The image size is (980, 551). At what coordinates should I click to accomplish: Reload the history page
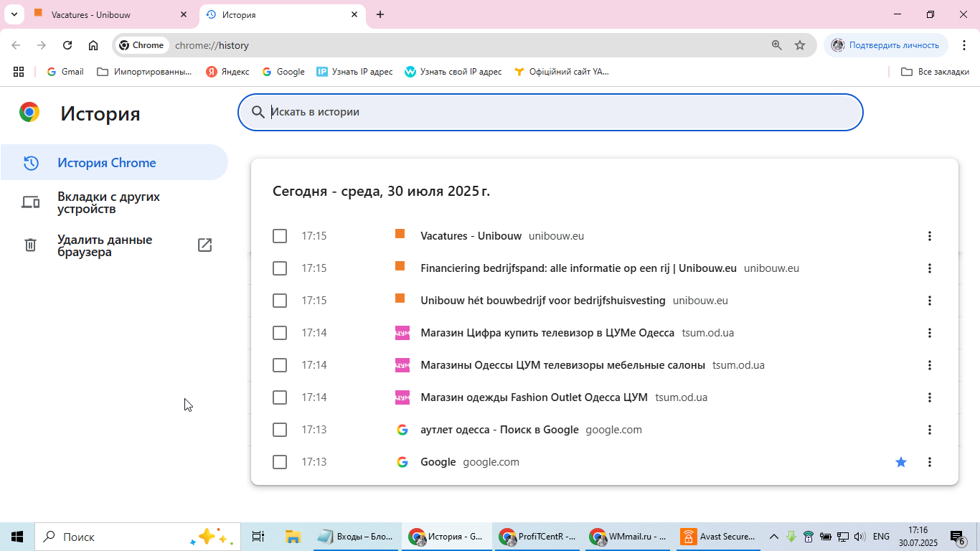click(67, 45)
